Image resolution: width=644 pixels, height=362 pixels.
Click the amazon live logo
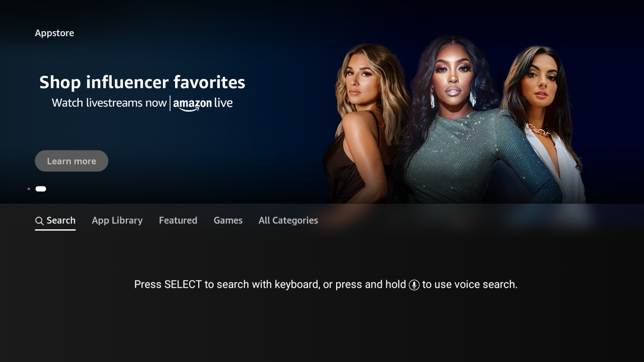tap(203, 104)
